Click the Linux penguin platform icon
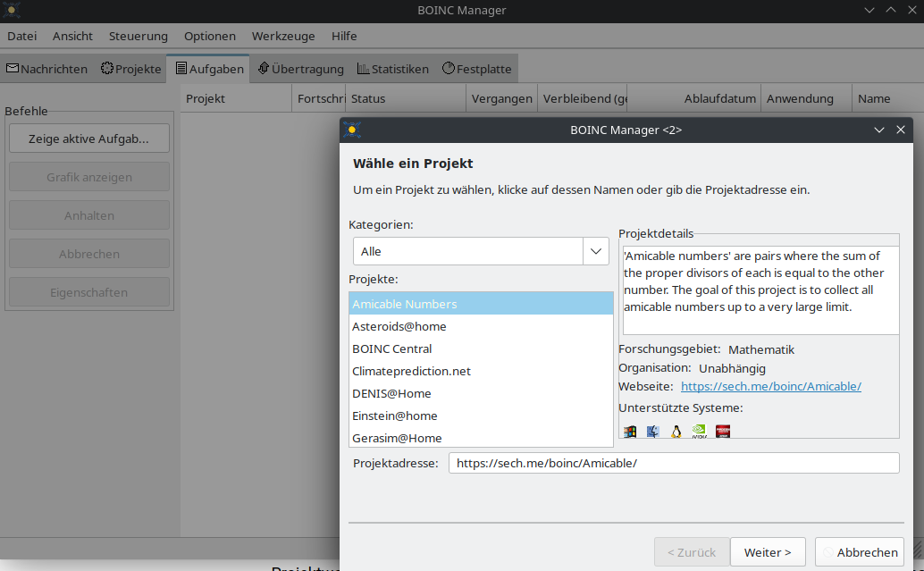This screenshot has width=924, height=571. pyautogui.click(x=676, y=432)
